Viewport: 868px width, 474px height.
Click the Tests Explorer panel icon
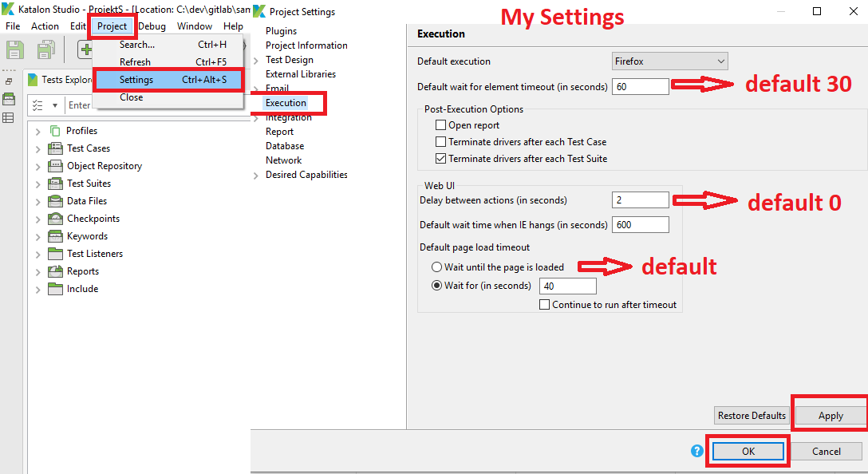[34, 80]
